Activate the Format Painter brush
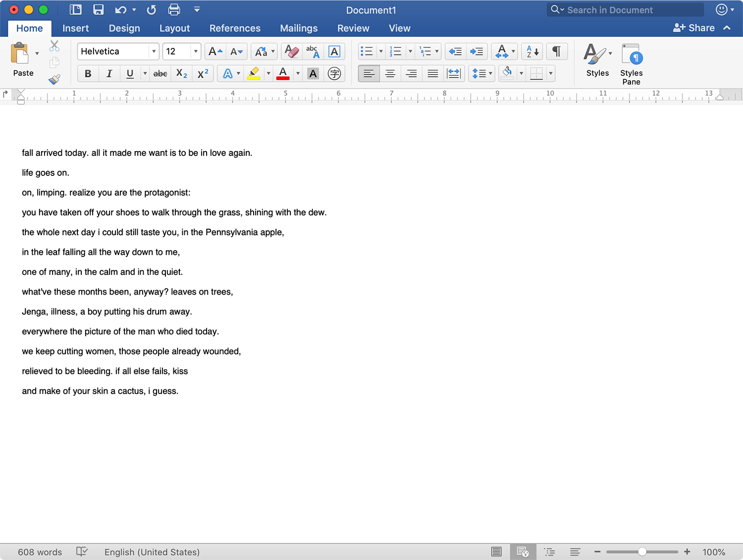Screen dimensions: 743x560 click(54, 79)
